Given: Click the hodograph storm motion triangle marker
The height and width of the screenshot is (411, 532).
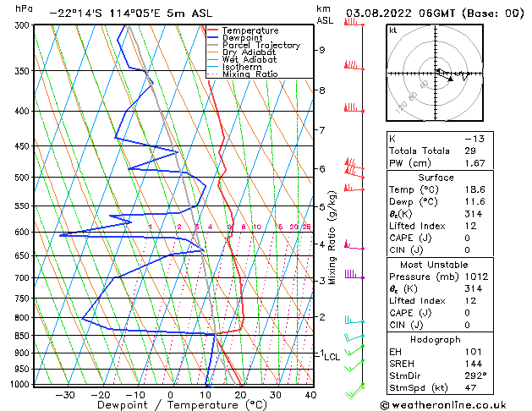Looking at the screenshot, I should [450, 79].
